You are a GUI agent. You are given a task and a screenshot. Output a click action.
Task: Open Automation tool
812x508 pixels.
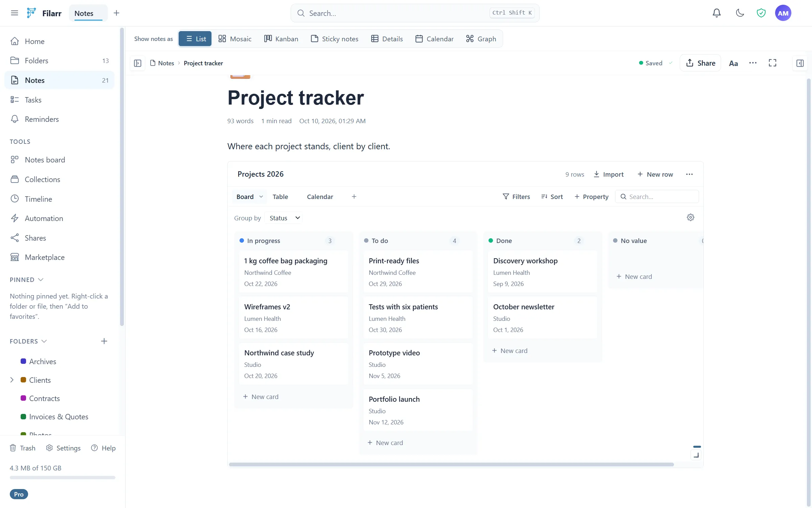pos(60,218)
